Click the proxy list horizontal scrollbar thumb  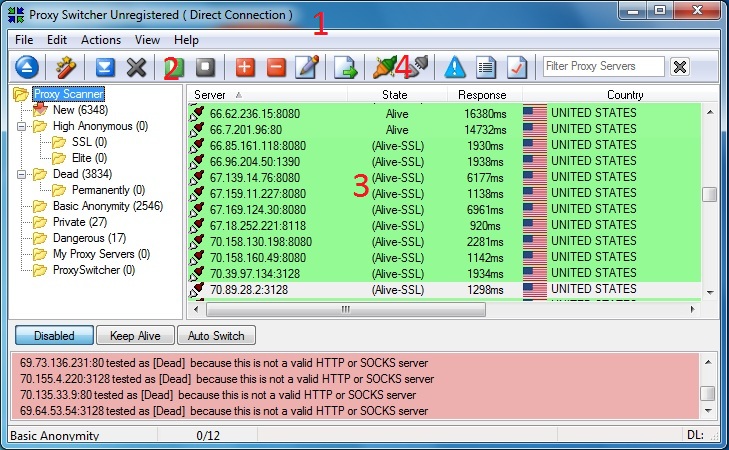(x=346, y=309)
